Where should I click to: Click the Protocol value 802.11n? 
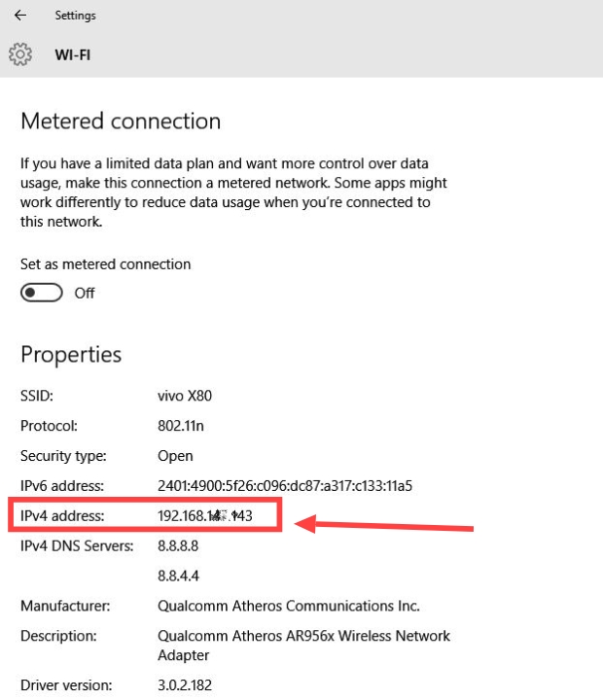click(x=181, y=426)
